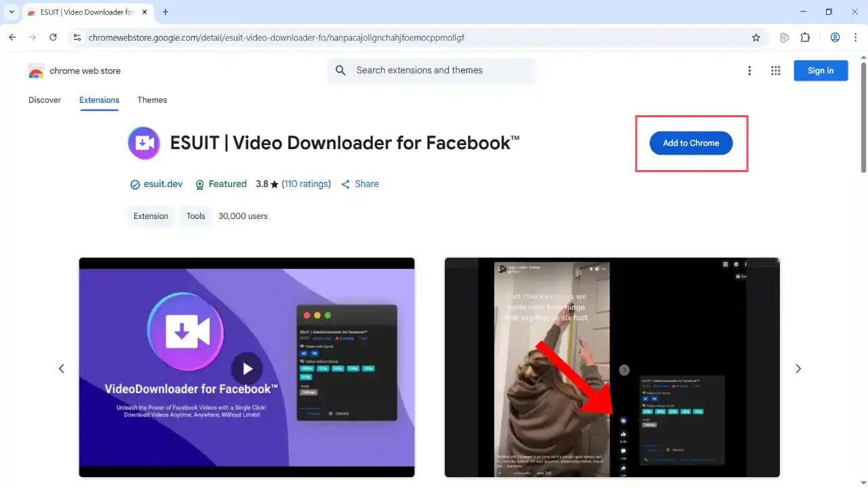Viewport: 868px width, 488px height.
Task: Click the Chrome Web Store logo
Action: pos(75,70)
